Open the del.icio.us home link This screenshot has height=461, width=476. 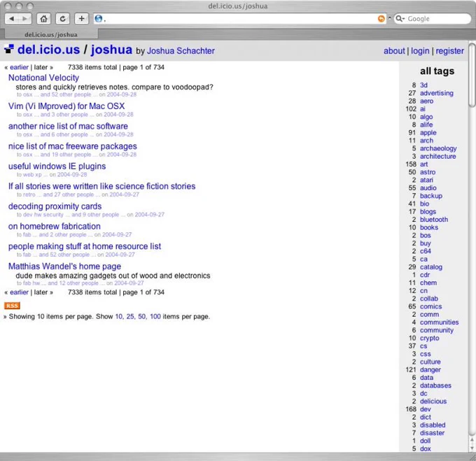pos(48,50)
